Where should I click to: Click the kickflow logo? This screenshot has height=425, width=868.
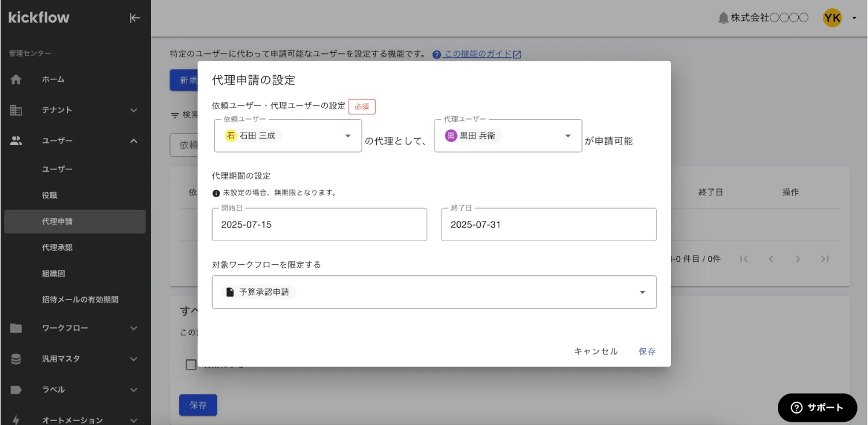[x=39, y=18]
